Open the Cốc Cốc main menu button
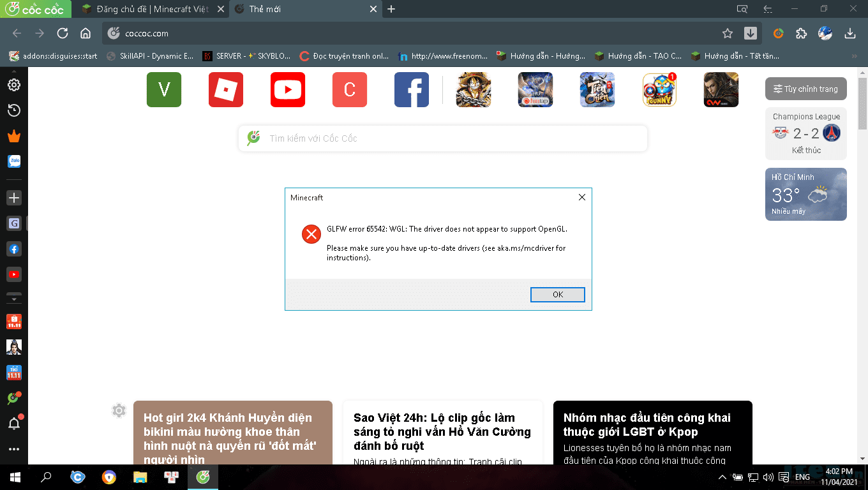This screenshot has width=868, height=490. tap(35, 9)
